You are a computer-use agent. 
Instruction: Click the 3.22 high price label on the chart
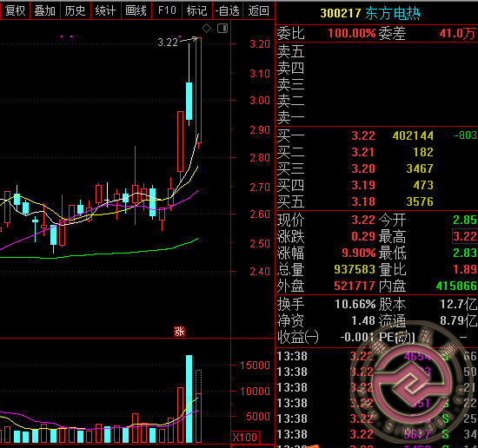(x=168, y=43)
